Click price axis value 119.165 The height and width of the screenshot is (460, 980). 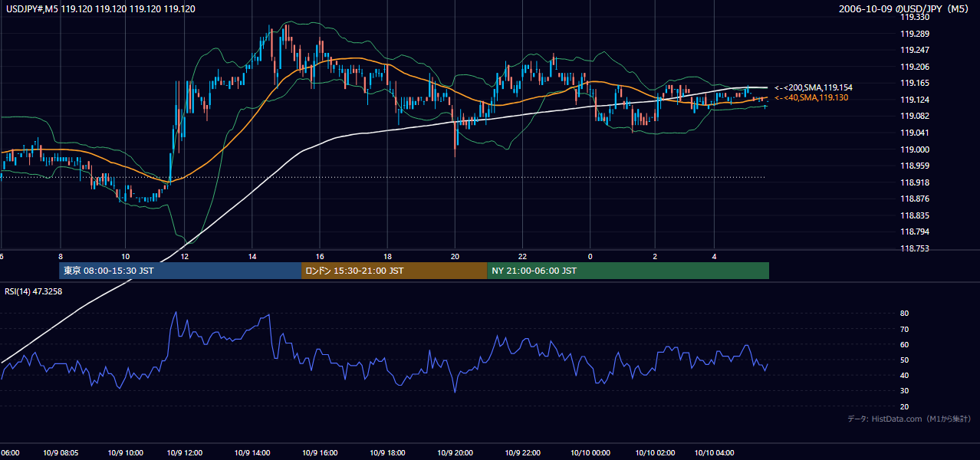915,83
